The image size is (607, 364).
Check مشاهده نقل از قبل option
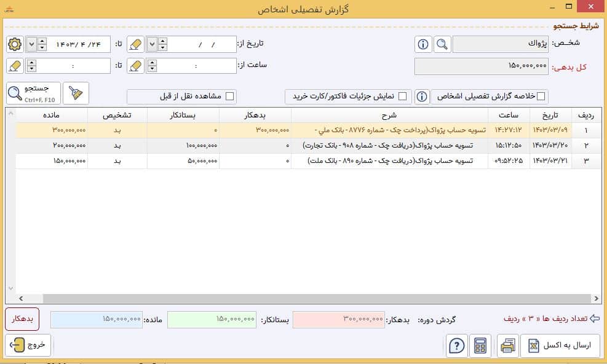[x=229, y=97]
